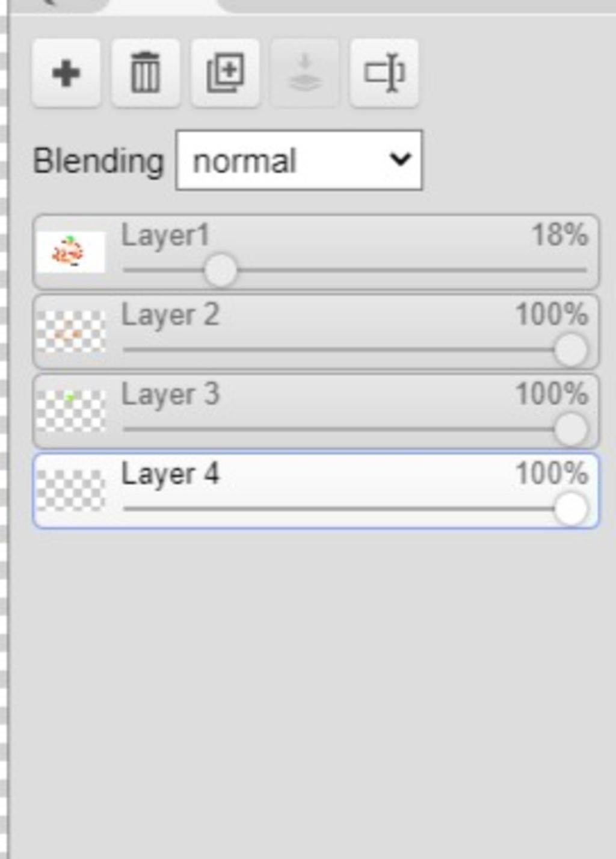Click the Layer 3 thumbnail with green mark
616x859 pixels.
71,411
